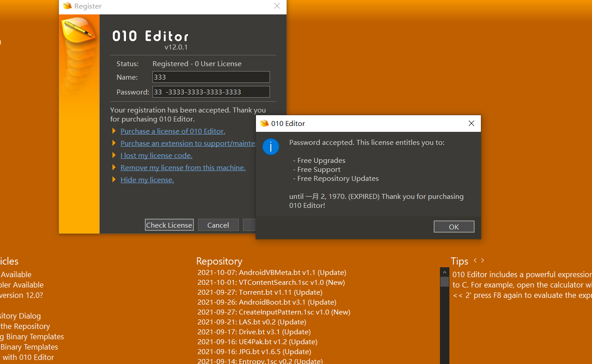Close the Register dialog window
Viewport: 592px width, 364px height.
pos(277,6)
